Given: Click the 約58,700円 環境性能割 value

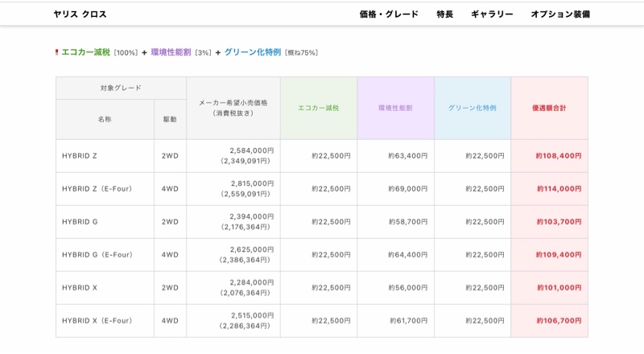Looking at the screenshot, I should point(408,222).
